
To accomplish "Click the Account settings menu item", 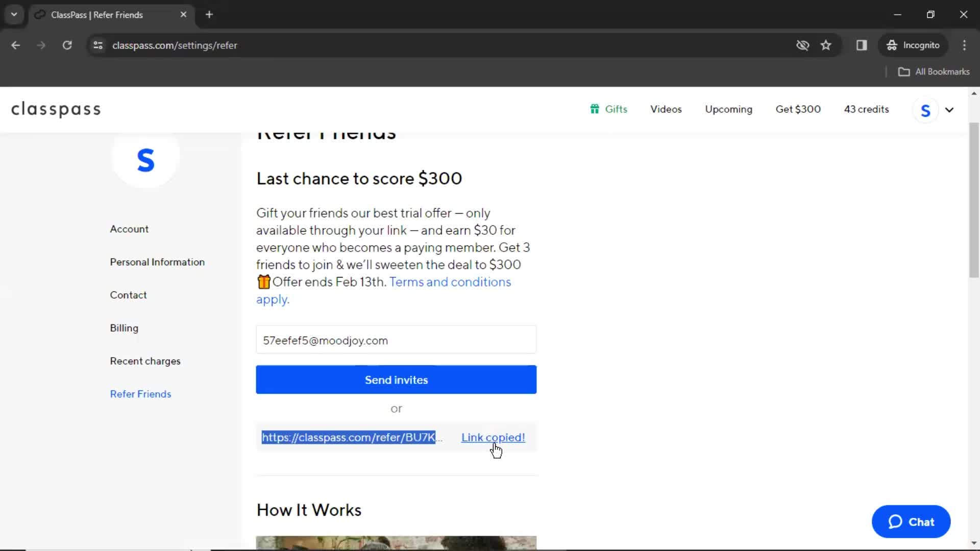I will (129, 229).
